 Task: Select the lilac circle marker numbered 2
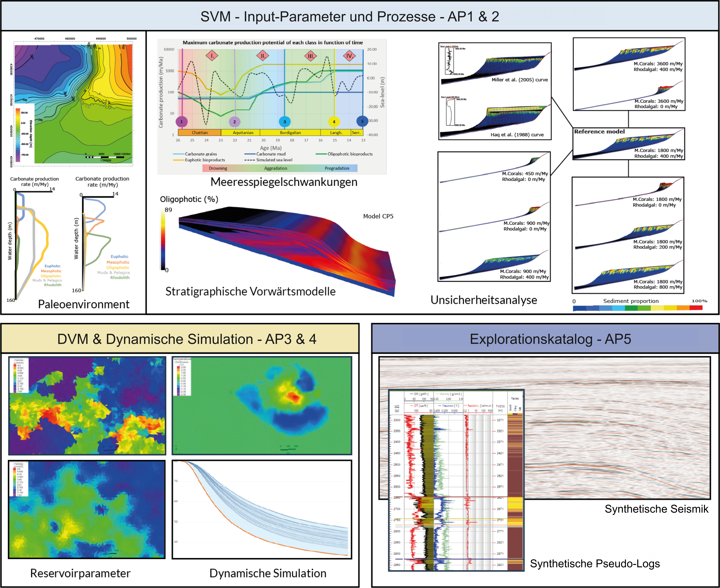235,122
